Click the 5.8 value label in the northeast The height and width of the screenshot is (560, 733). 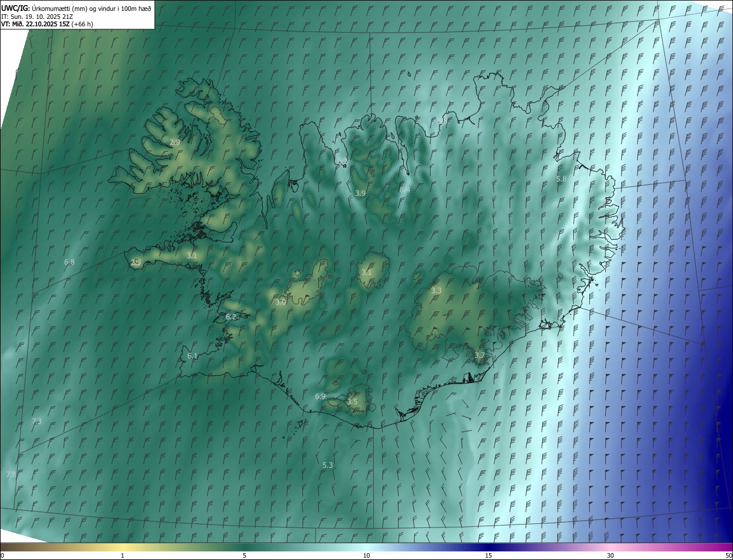coord(562,179)
